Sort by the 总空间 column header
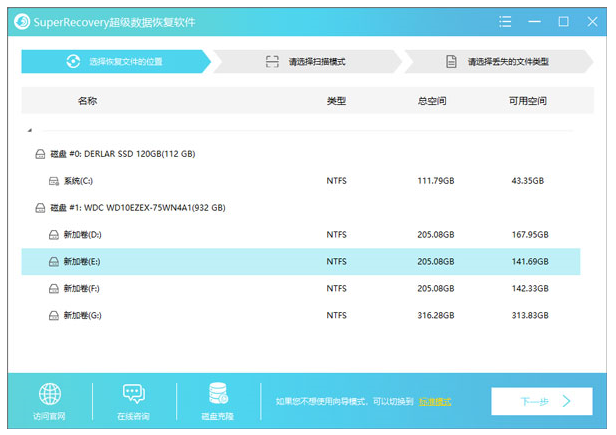Screen dimensions: 616x435 point(432,101)
